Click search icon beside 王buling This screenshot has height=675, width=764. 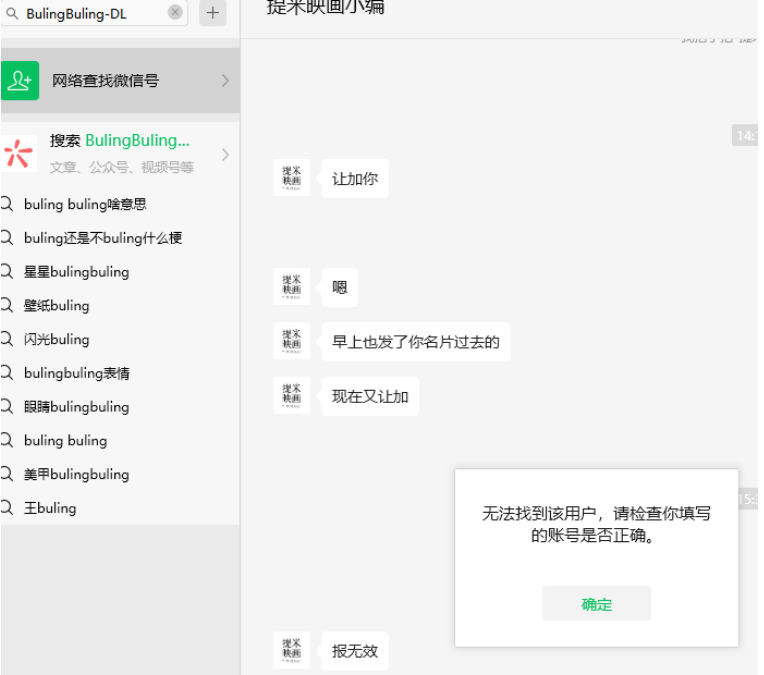tap(7, 508)
